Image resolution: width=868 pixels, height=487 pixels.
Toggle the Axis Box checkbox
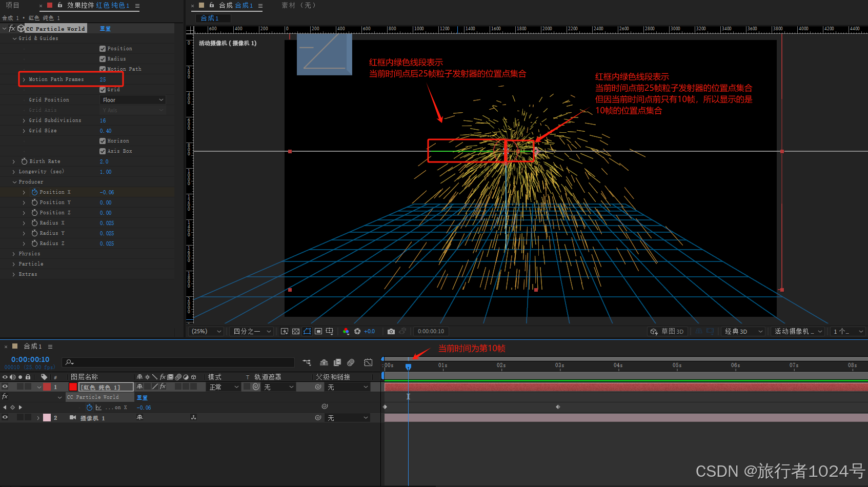click(103, 151)
